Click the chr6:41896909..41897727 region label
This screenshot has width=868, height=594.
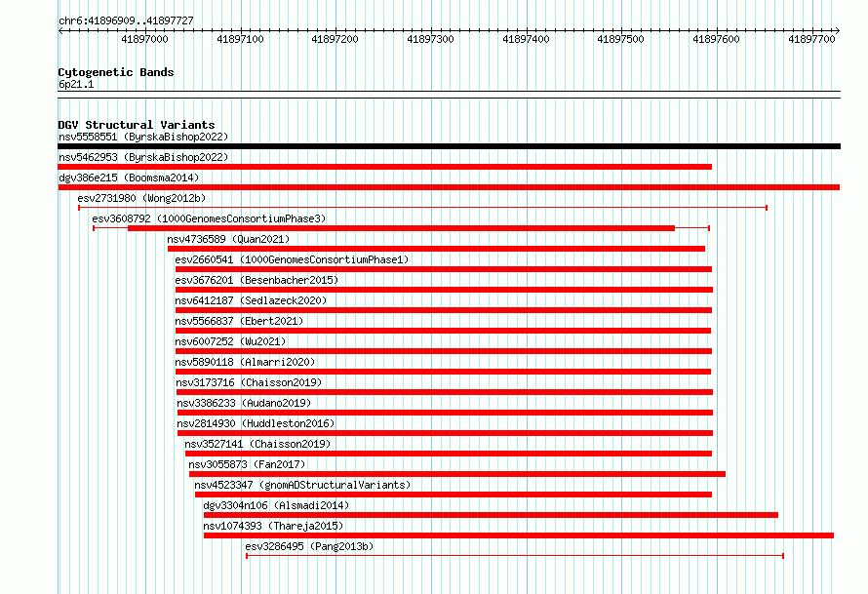[126, 21]
